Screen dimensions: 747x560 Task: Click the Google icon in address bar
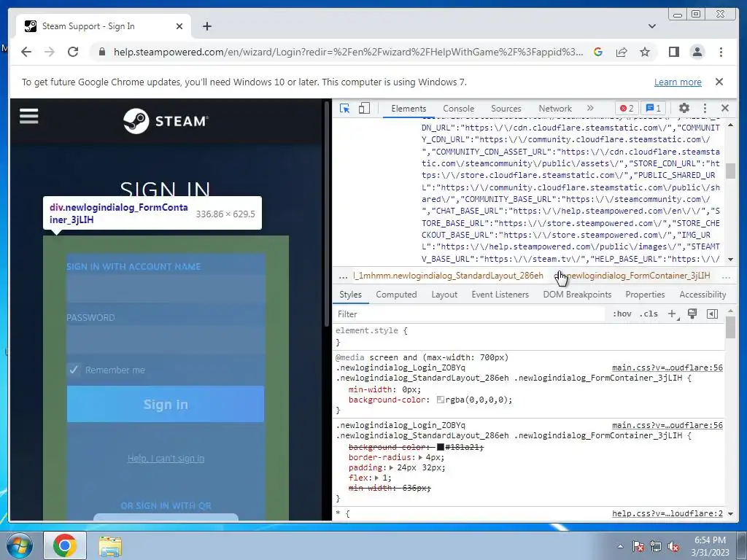click(x=598, y=52)
